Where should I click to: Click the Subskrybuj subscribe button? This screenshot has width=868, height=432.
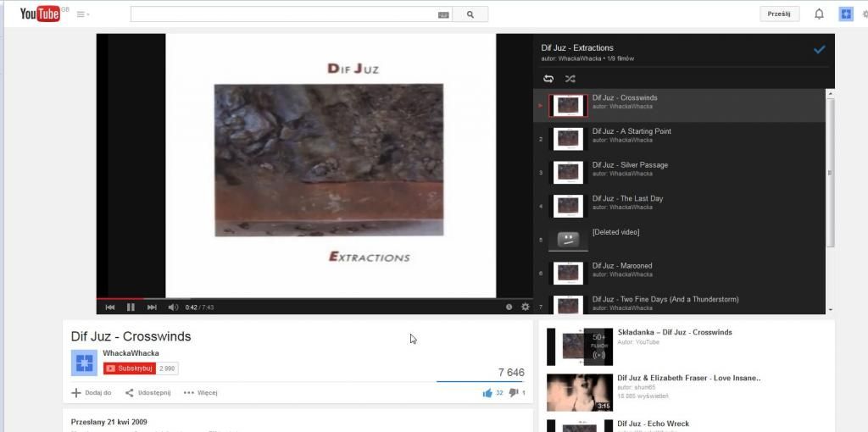click(130, 368)
